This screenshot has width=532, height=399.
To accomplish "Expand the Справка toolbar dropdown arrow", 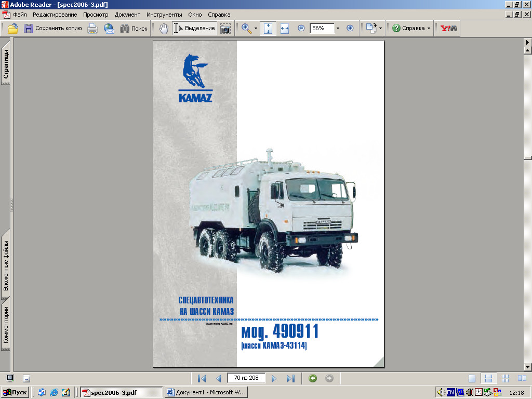I will click(x=429, y=29).
